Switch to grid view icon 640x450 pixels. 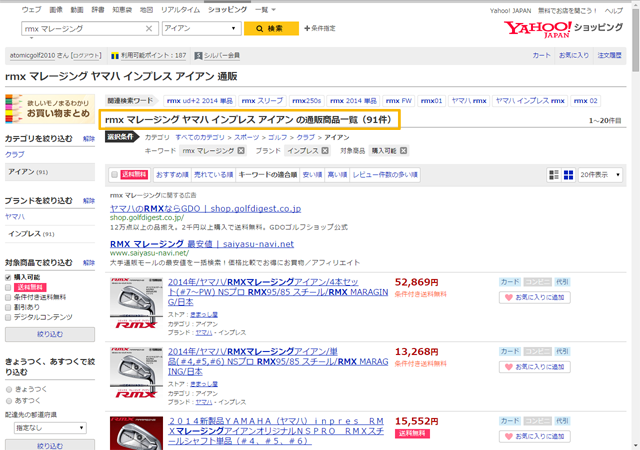point(569,175)
